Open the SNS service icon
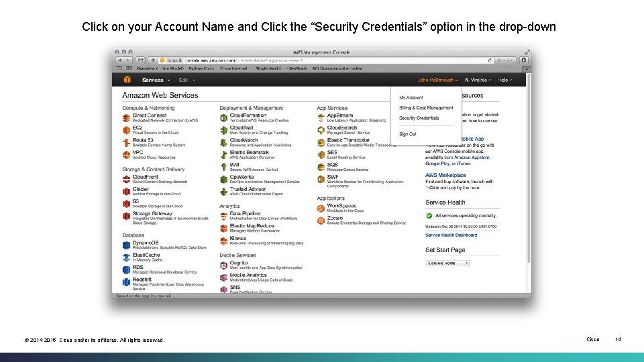The width and height of the screenshot is (644, 362). point(224,290)
